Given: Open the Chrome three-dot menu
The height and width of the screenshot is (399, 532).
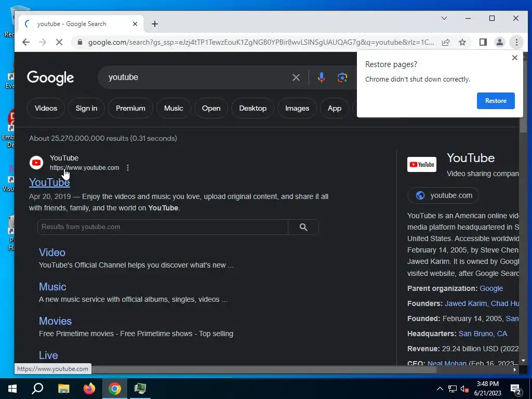Looking at the screenshot, I should click(516, 42).
